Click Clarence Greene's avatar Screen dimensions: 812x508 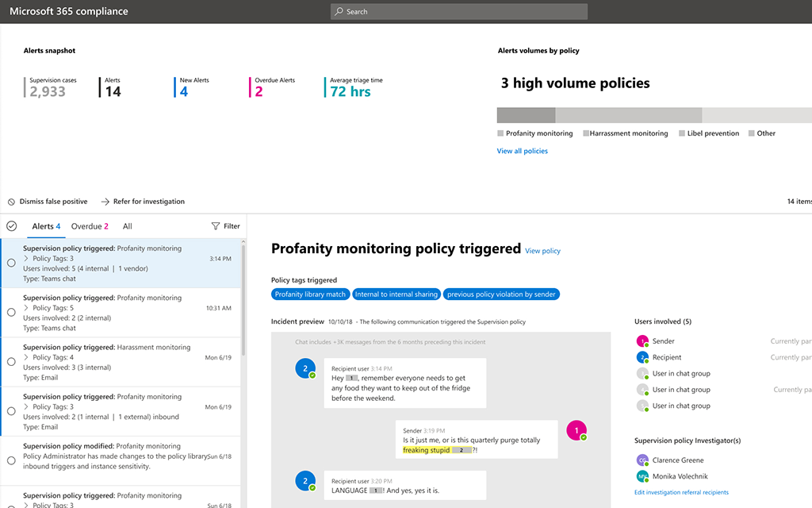[642, 460]
